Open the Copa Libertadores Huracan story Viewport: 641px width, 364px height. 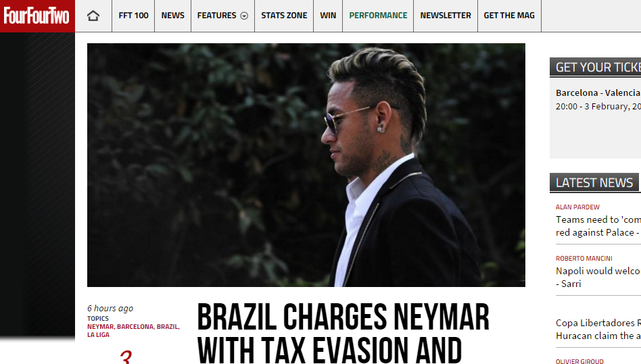tap(598, 330)
